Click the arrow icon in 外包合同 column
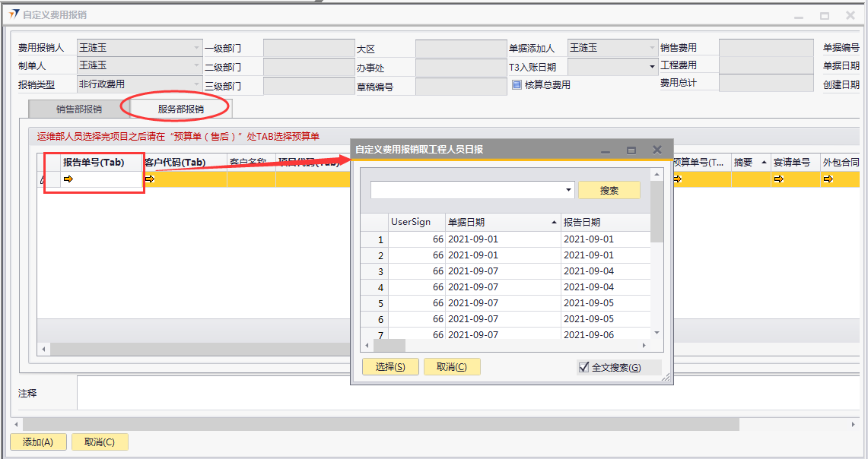Image resolution: width=868 pixels, height=459 pixels. 828,179
